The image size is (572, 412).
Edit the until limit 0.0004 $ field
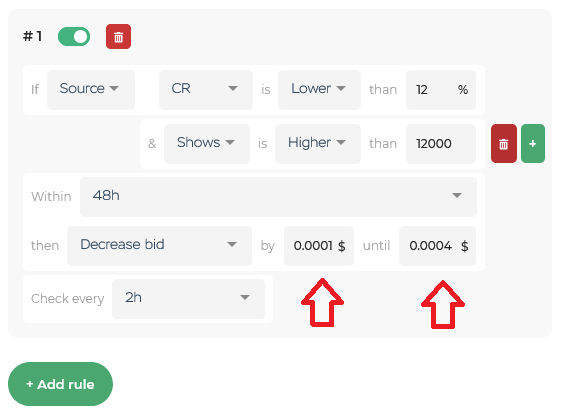tap(437, 246)
